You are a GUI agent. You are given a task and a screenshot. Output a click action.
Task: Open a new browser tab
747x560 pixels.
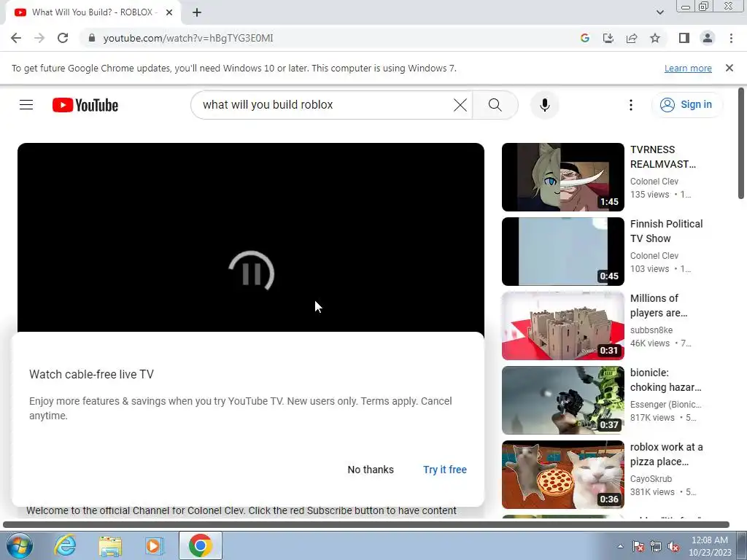tap(197, 12)
